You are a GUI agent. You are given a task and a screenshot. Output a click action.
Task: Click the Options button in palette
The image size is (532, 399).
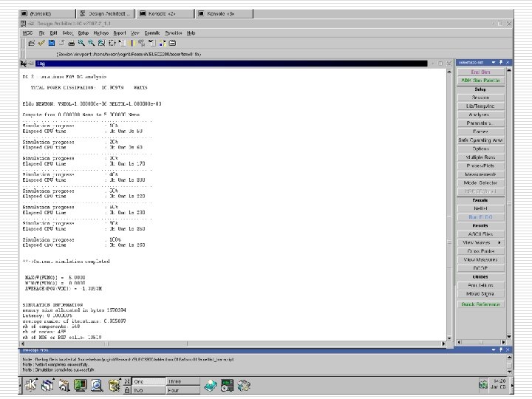click(480, 149)
